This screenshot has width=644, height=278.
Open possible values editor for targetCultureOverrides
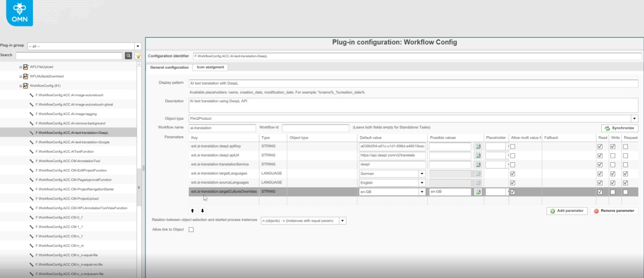[478, 192]
